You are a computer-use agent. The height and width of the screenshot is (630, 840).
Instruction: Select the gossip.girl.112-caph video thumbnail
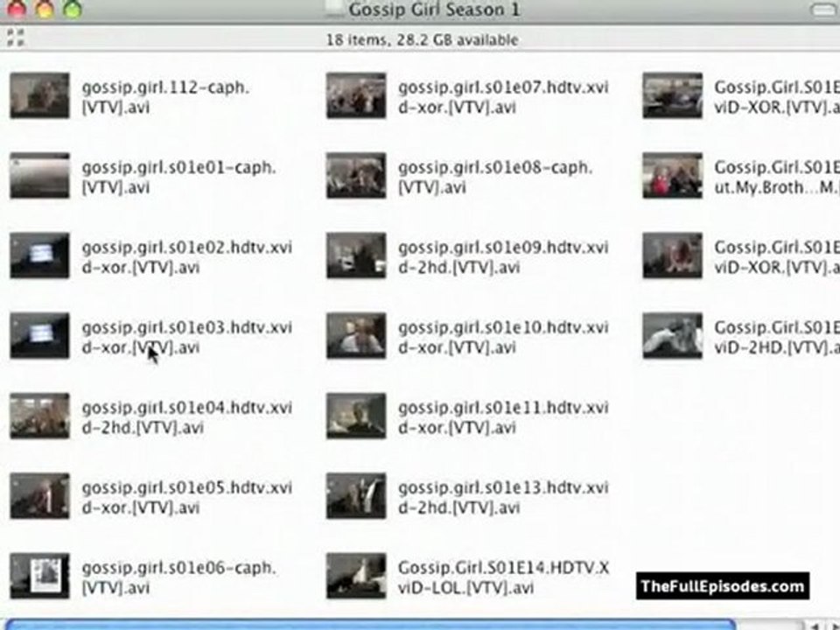(39, 95)
